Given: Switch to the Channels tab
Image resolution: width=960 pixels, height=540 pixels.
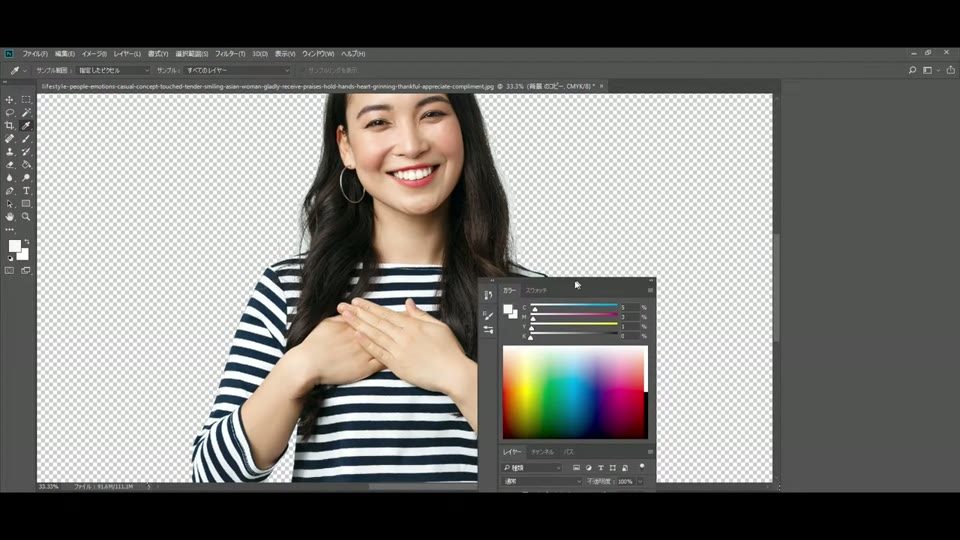Looking at the screenshot, I should 542,452.
